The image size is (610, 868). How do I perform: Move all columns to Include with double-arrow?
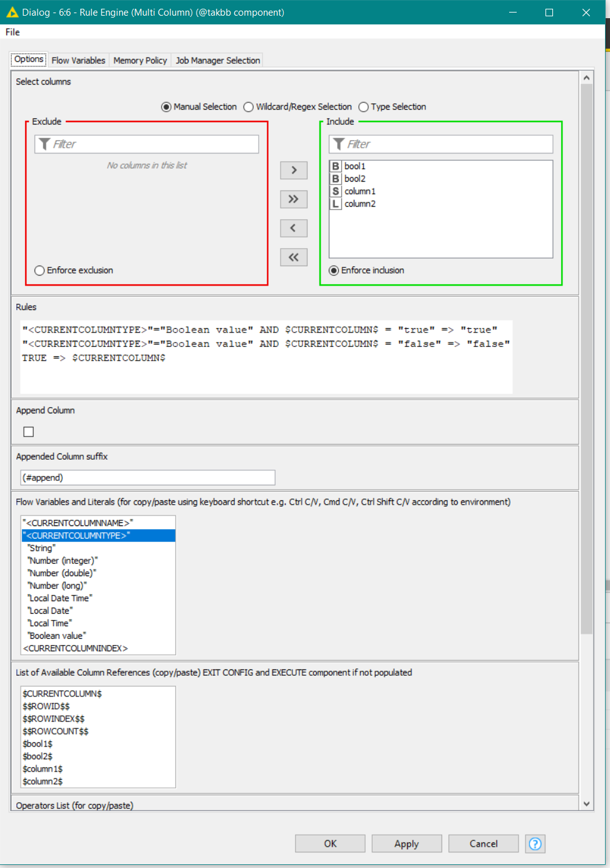(294, 199)
